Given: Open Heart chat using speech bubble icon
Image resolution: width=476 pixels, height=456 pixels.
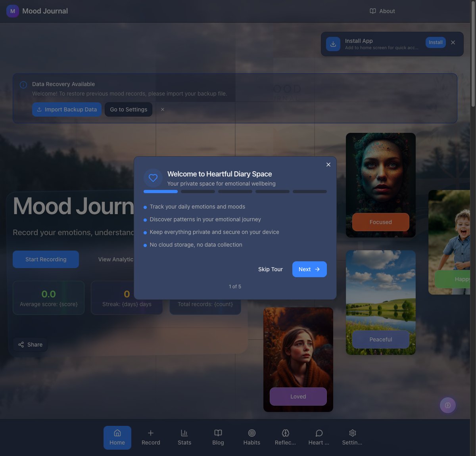Looking at the screenshot, I should click(319, 437).
